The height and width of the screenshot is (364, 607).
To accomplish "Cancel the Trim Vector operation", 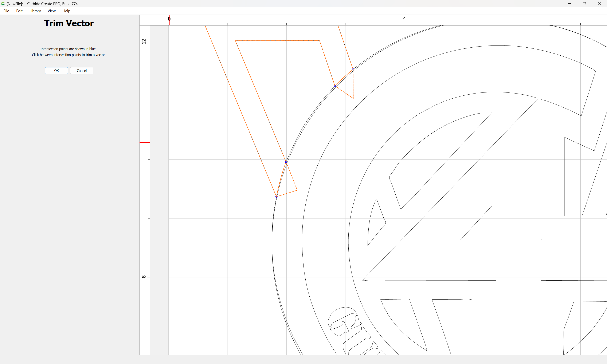I will (x=82, y=71).
